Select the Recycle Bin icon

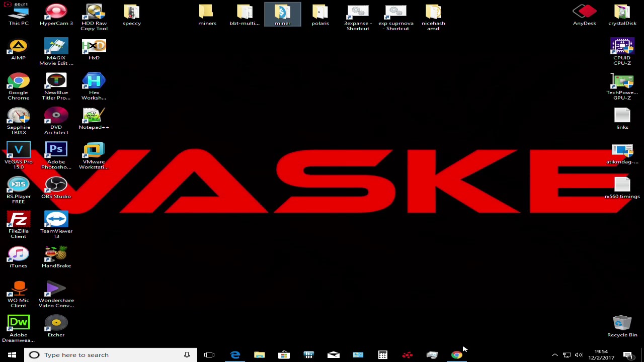[622, 327]
